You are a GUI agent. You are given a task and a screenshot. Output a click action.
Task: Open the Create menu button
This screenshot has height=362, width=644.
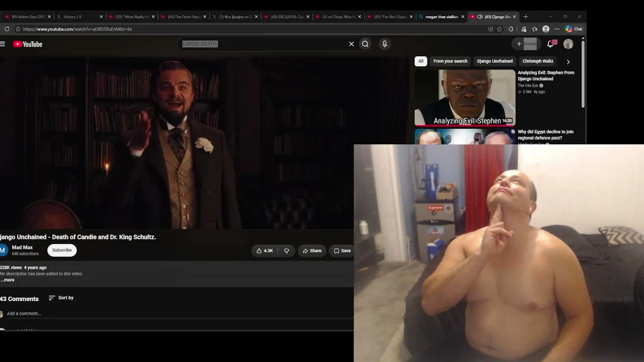526,44
